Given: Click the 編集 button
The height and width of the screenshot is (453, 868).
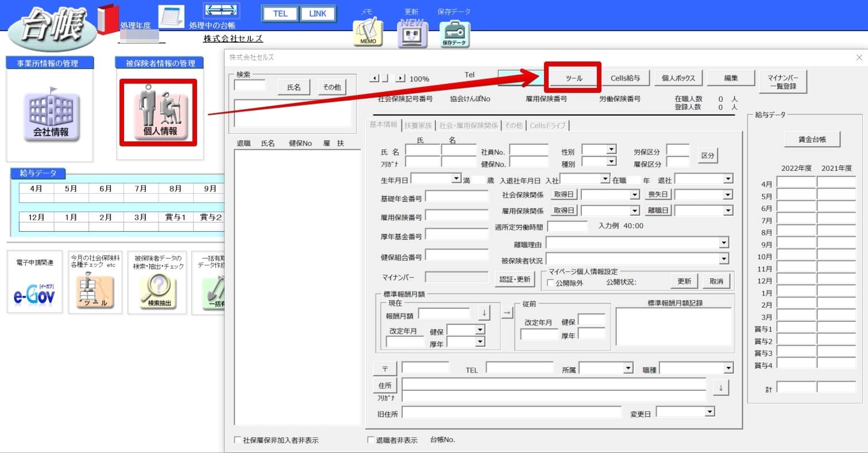Looking at the screenshot, I should pyautogui.click(x=731, y=78).
